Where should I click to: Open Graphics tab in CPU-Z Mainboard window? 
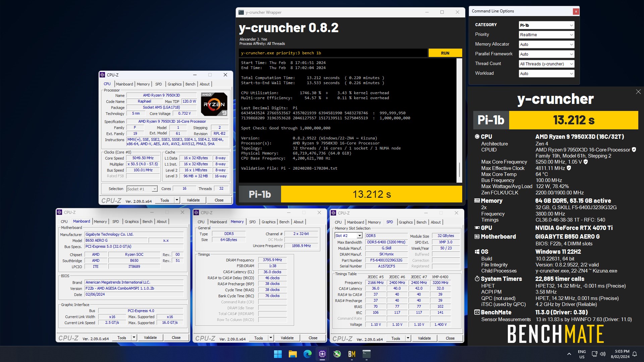point(131,222)
